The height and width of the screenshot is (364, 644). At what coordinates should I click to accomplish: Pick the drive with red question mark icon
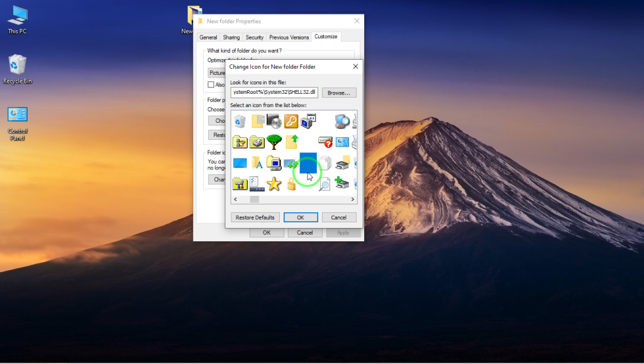(x=325, y=142)
